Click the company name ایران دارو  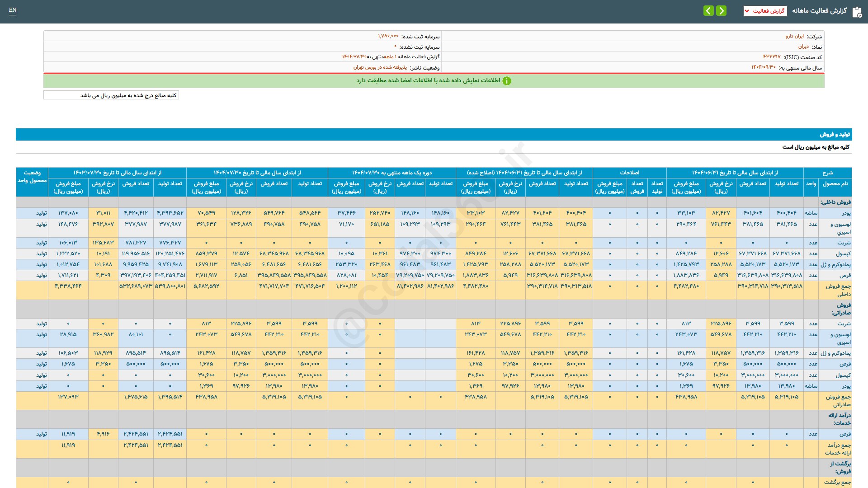[794, 36]
